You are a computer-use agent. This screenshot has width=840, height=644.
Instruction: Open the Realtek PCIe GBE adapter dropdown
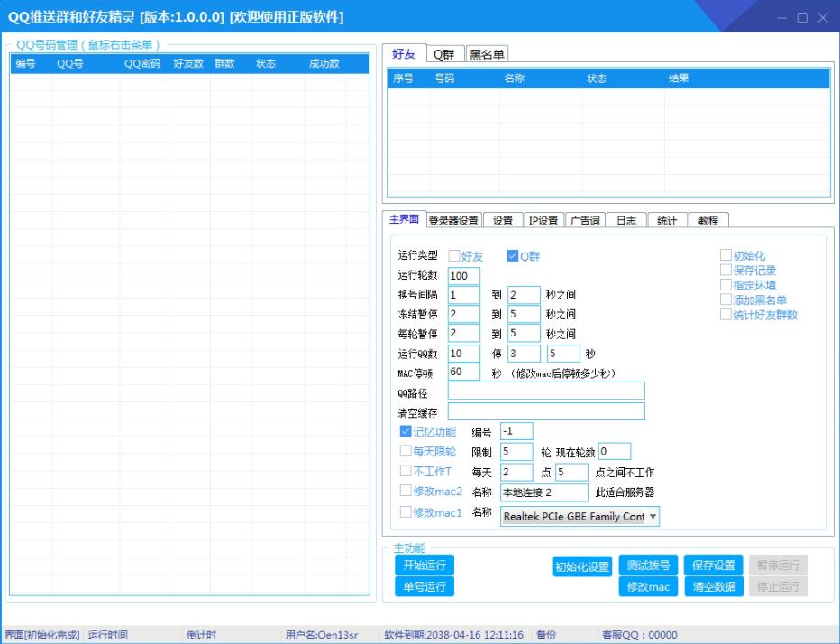pyautogui.click(x=580, y=517)
